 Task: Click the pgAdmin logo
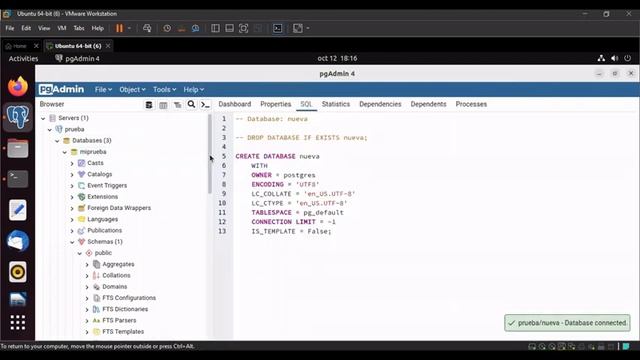[x=61, y=89]
